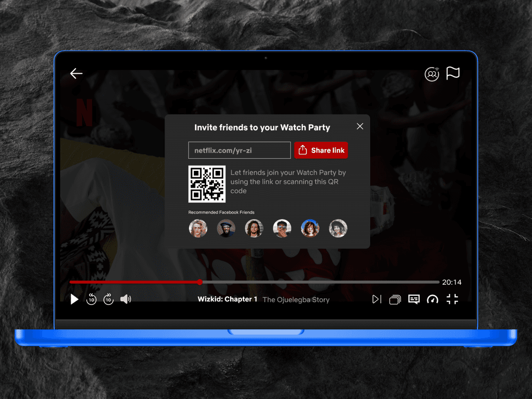Image resolution: width=532 pixels, height=399 pixels.
Task: Open subtitles and audio options
Action: [x=414, y=299]
